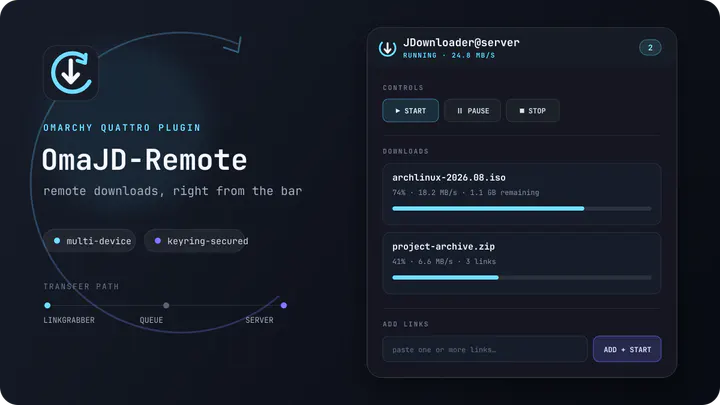Click the RUNNING 24.8 MB/S status text
The image size is (720, 405).
tap(449, 56)
